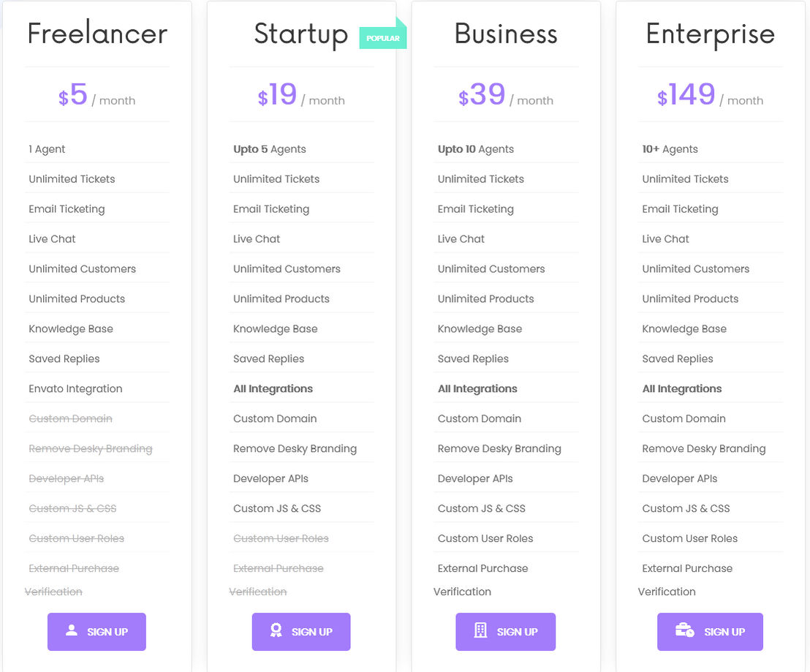Sign up for the Enterprise plan
The image size is (810, 672).
point(711,632)
